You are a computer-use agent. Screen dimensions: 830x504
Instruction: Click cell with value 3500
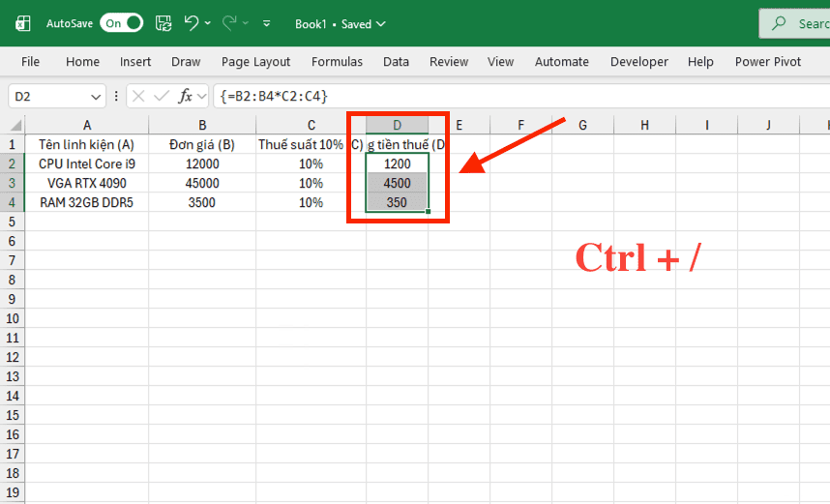[202, 202]
